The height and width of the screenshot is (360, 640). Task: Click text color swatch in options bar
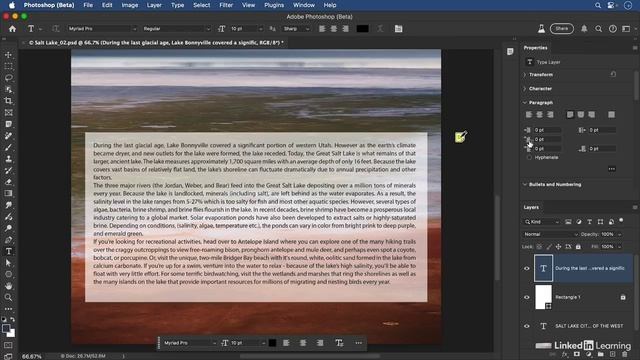pos(362,29)
